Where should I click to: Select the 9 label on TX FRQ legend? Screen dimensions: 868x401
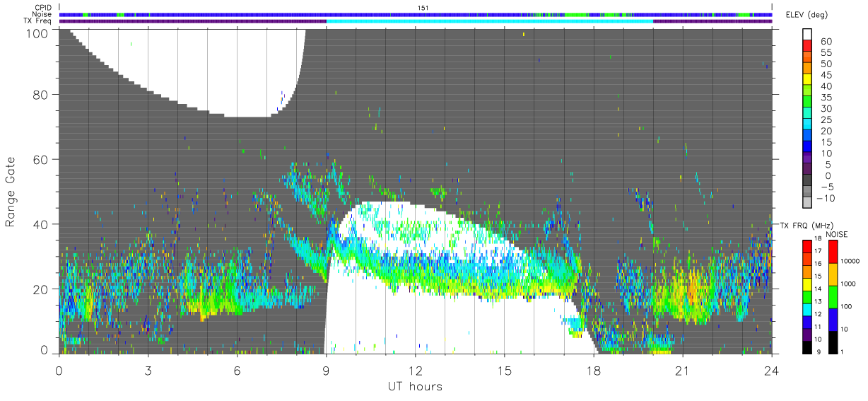819,351
